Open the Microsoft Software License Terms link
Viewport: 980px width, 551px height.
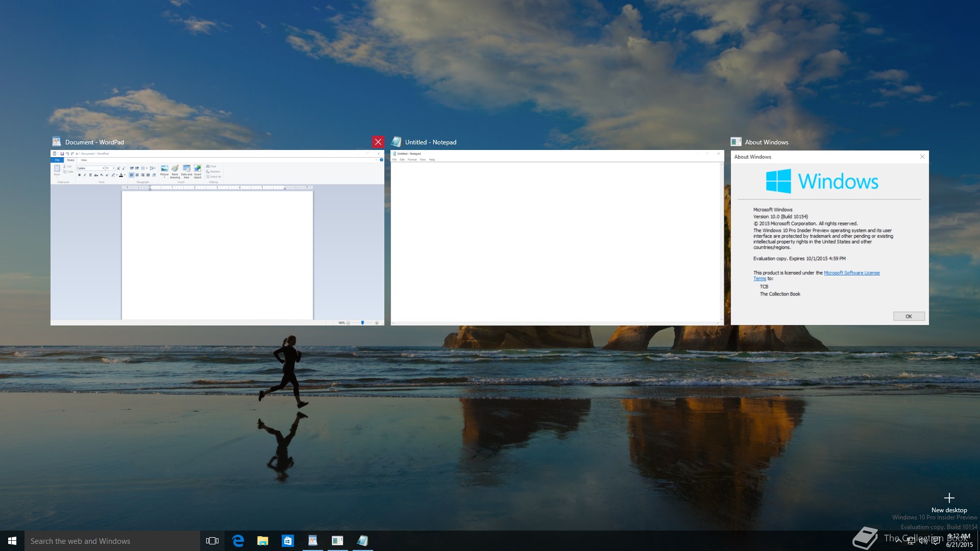click(x=852, y=273)
